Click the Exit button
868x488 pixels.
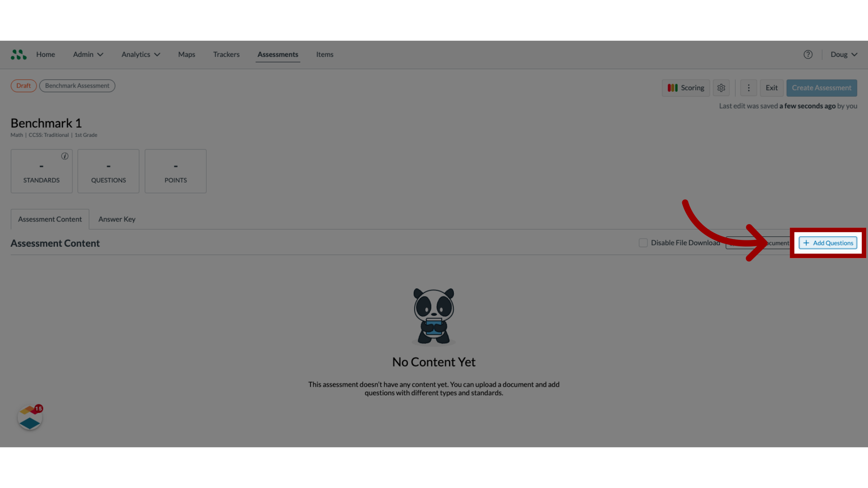coord(771,88)
